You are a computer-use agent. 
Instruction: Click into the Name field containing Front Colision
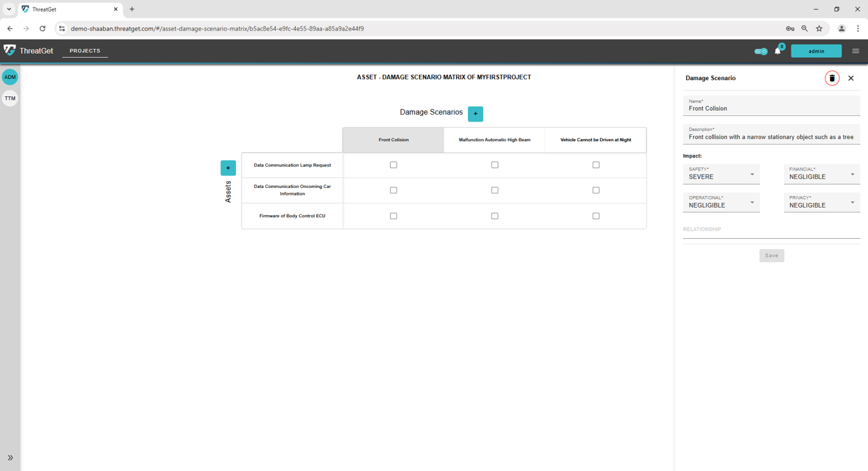click(x=771, y=109)
